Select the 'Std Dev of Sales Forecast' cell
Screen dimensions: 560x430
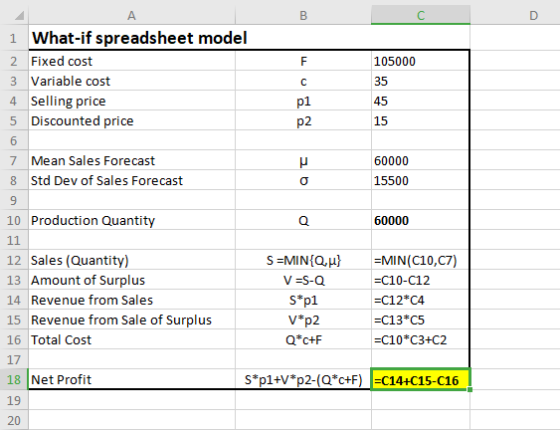click(x=132, y=180)
